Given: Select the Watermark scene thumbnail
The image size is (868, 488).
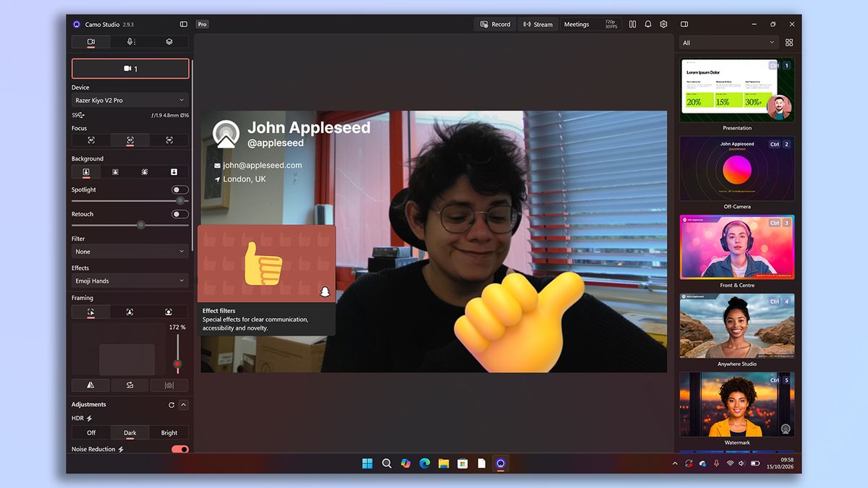Looking at the screenshot, I should [737, 404].
